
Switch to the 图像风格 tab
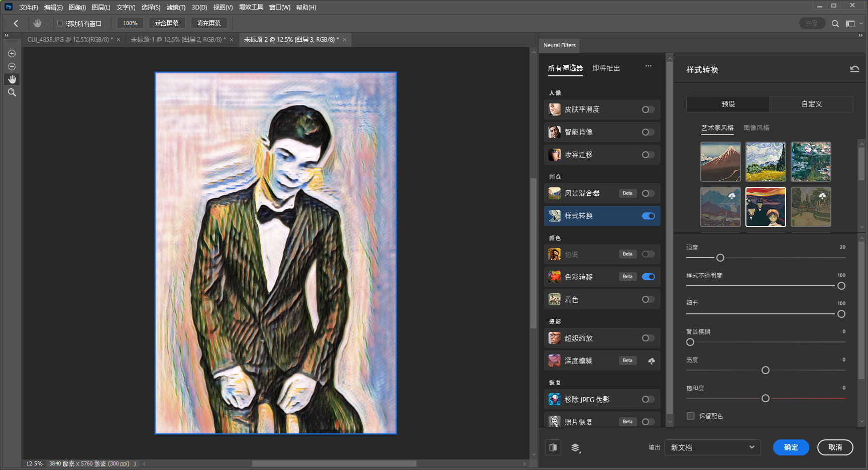(x=756, y=128)
